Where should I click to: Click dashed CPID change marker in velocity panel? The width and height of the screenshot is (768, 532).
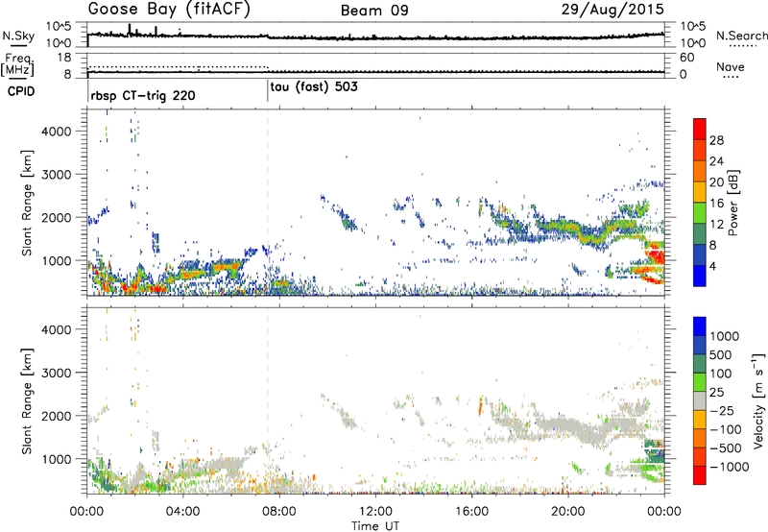coord(268,400)
